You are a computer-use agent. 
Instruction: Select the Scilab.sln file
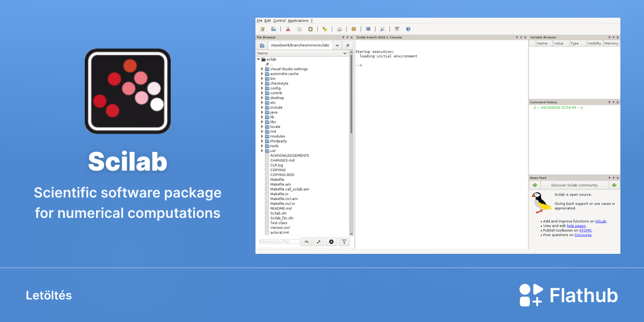pyautogui.click(x=278, y=213)
